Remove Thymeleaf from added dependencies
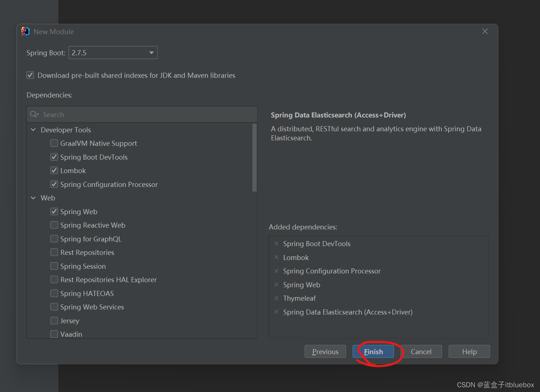540x392 pixels. pos(276,298)
